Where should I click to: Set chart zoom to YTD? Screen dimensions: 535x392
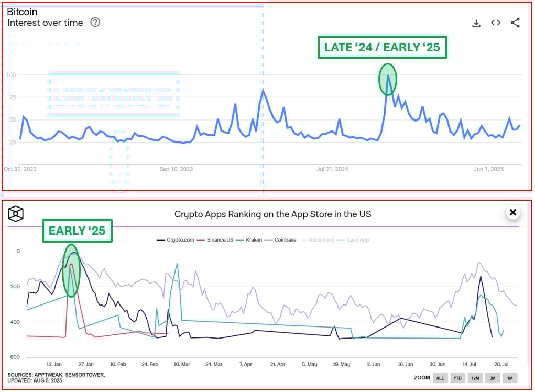[457, 378]
